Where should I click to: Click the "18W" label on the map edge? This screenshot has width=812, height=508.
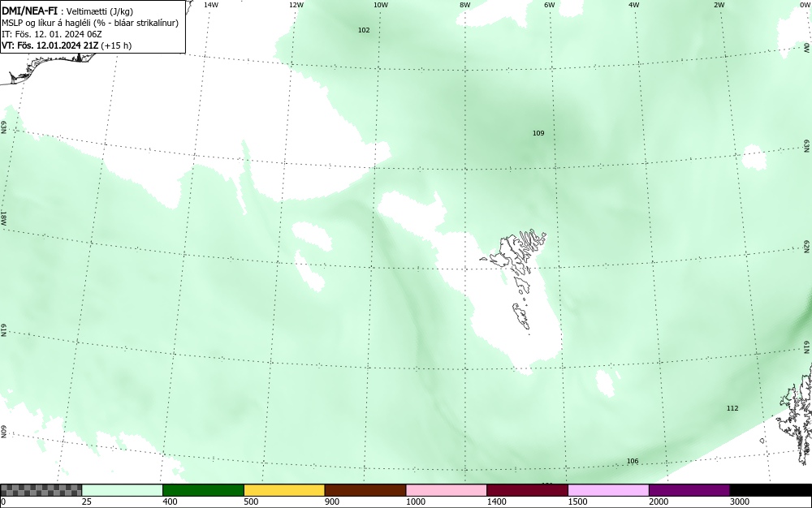3,217
